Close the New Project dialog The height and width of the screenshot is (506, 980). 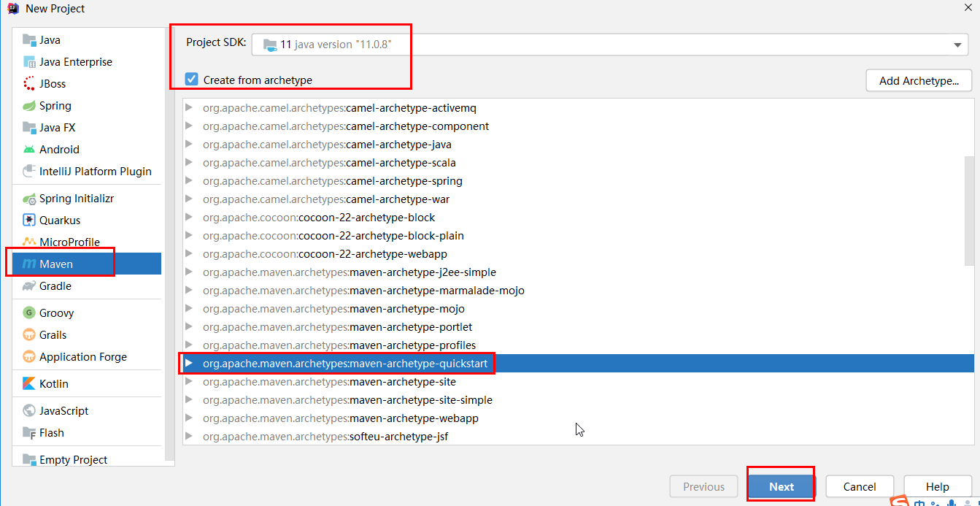(968, 7)
